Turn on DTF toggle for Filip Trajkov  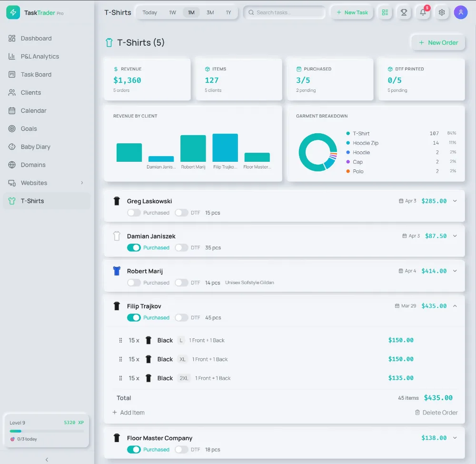pyautogui.click(x=181, y=317)
